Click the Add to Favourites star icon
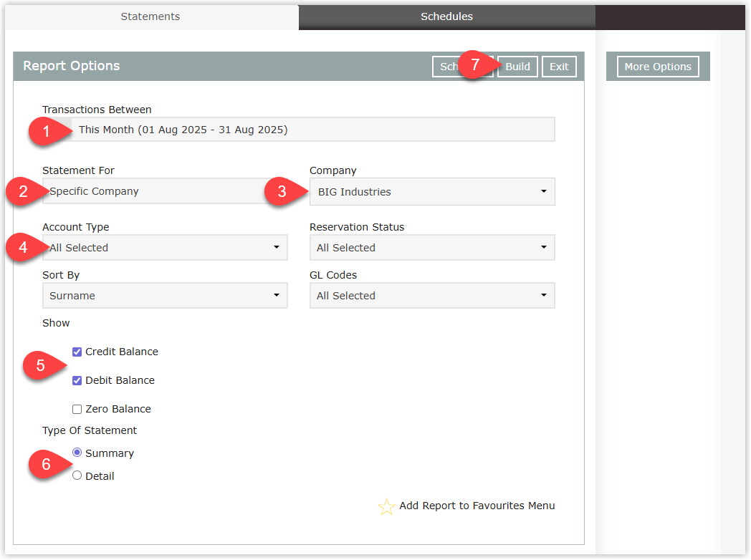The image size is (751, 560). (x=386, y=506)
